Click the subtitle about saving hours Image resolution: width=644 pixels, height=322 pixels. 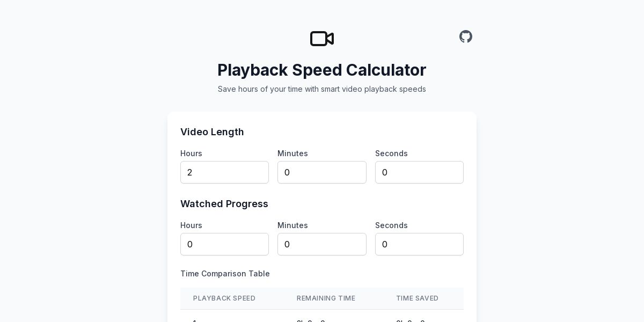click(x=322, y=89)
